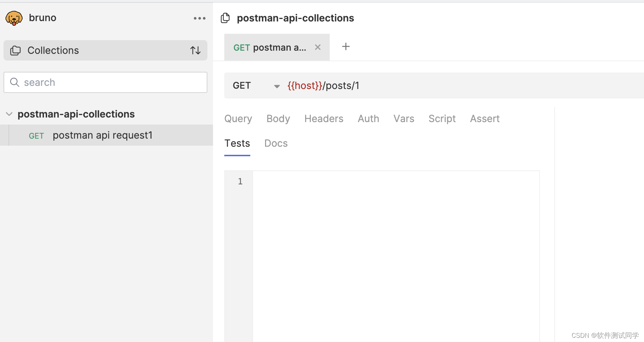Image resolution: width=644 pixels, height=342 pixels.
Task: Click the bruno app name text
Action: [43, 18]
